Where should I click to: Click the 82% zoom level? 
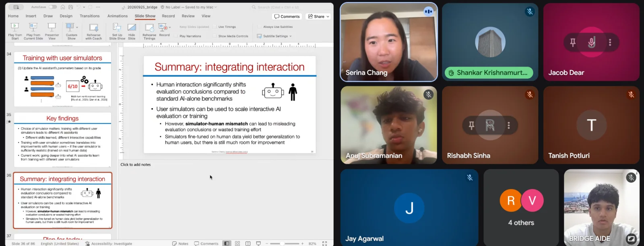(x=312, y=244)
